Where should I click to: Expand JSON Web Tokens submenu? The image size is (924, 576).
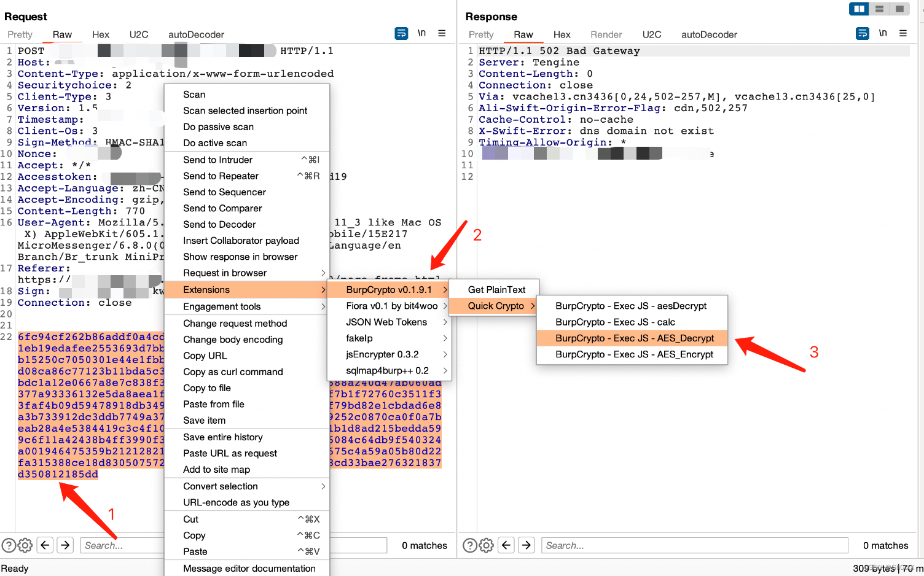[x=390, y=322]
